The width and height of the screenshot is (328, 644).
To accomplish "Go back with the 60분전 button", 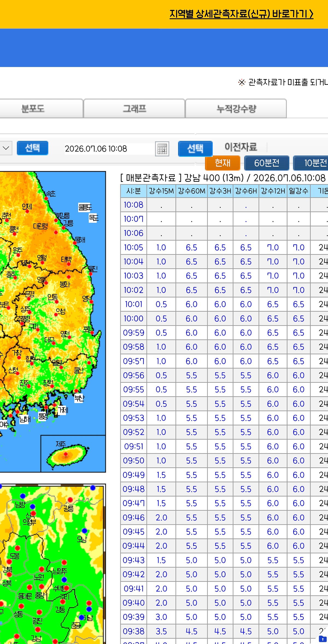I will coord(267,163).
